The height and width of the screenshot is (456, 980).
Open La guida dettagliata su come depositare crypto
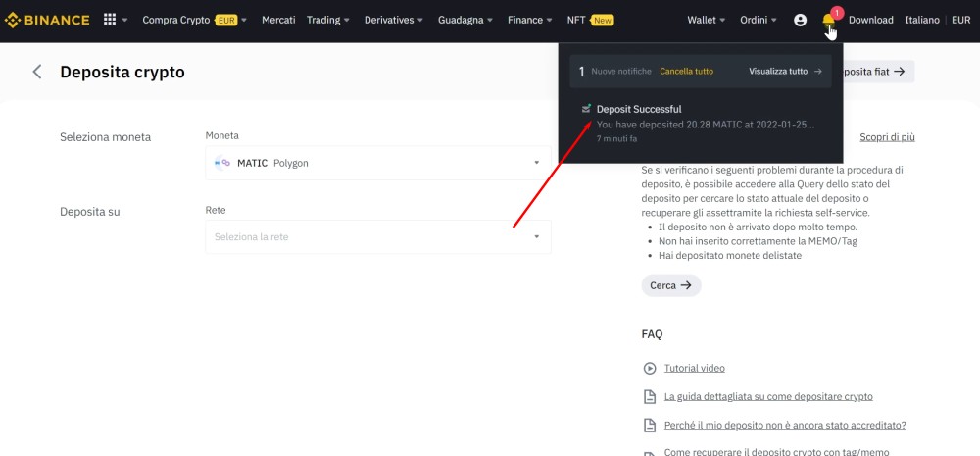click(x=768, y=396)
